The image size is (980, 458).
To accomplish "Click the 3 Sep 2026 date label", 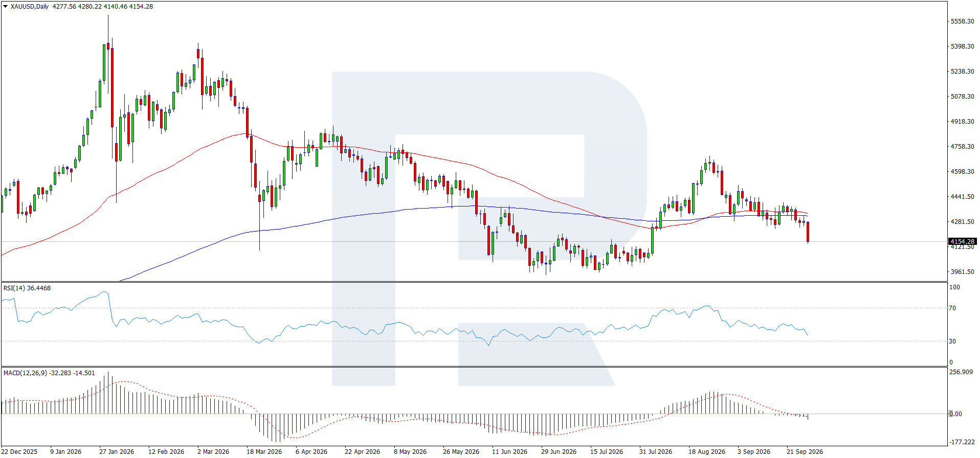I will click(x=754, y=452).
